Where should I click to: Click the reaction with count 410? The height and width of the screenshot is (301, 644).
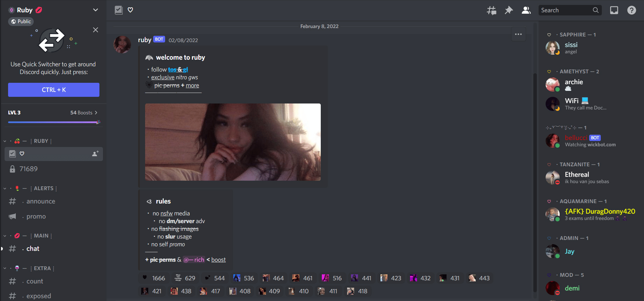299,291
